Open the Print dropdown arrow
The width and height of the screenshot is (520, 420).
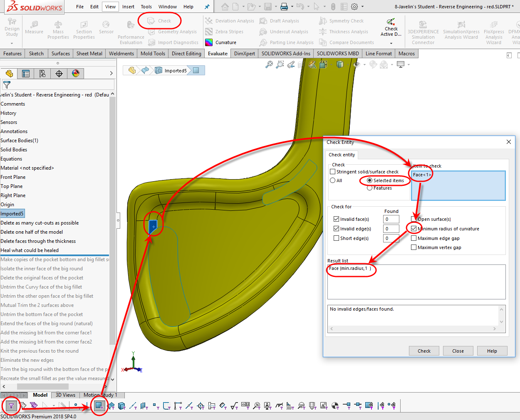click(292, 7)
